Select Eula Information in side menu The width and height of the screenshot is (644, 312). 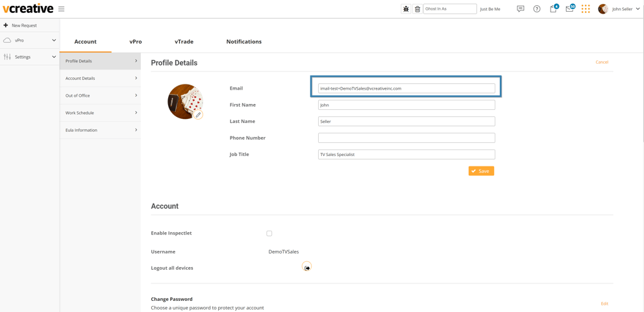(100, 130)
